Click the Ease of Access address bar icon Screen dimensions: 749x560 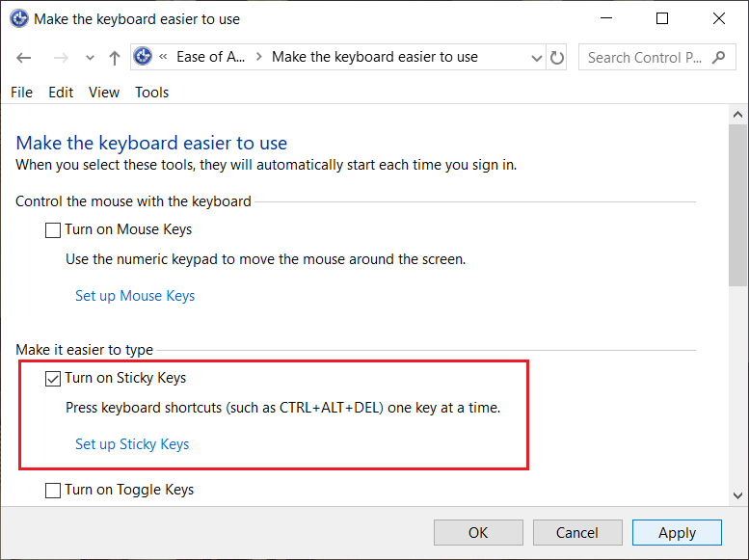pyautogui.click(x=144, y=57)
